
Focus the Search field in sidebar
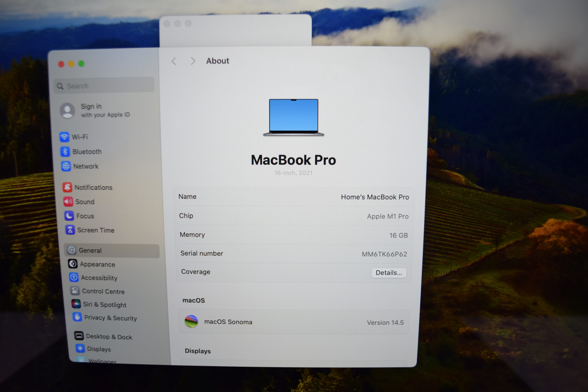pos(104,85)
